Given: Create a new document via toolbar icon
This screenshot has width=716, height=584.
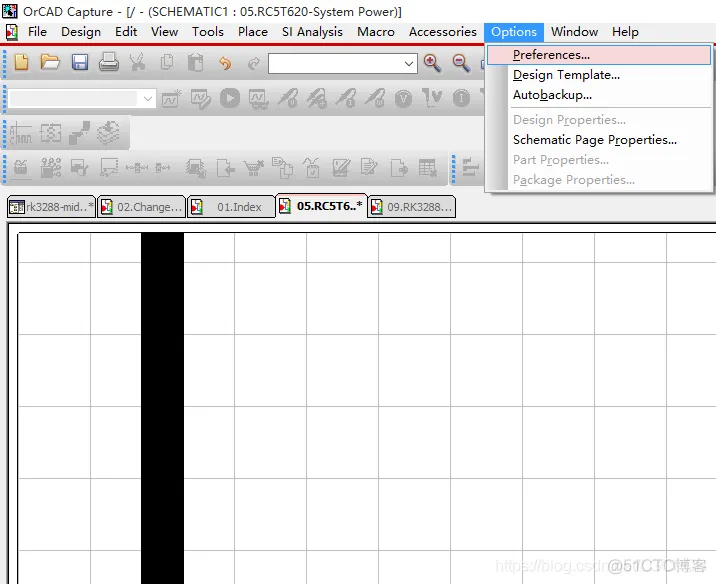Looking at the screenshot, I should coord(21,62).
